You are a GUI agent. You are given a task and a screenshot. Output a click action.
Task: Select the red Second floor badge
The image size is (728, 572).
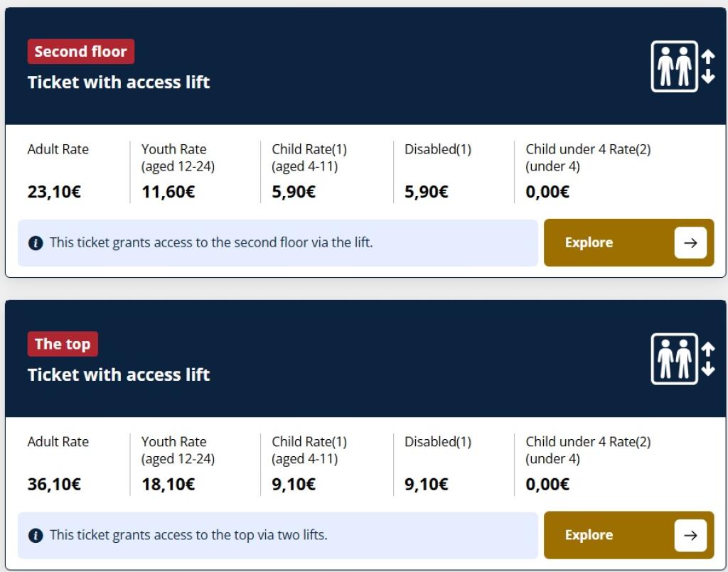80,52
